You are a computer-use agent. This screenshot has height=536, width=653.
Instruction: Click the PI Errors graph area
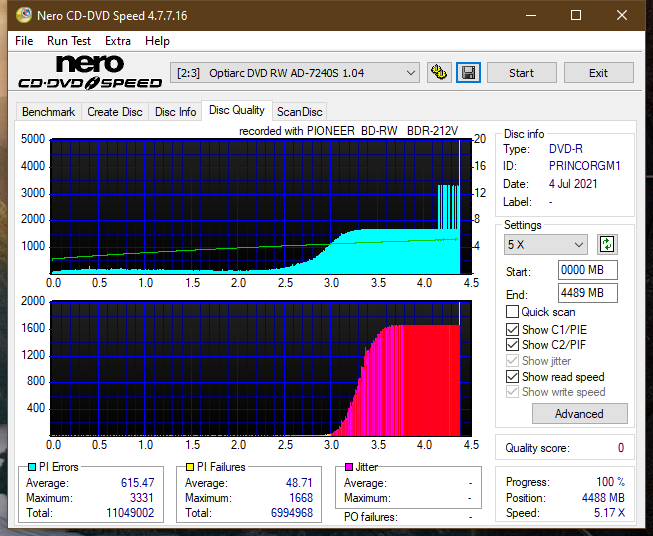[x=261, y=206]
